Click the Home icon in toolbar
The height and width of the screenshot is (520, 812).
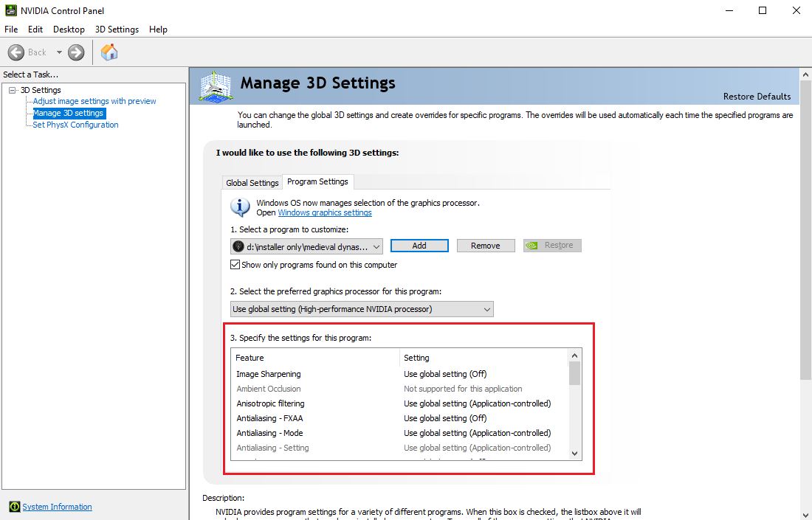pyautogui.click(x=109, y=52)
